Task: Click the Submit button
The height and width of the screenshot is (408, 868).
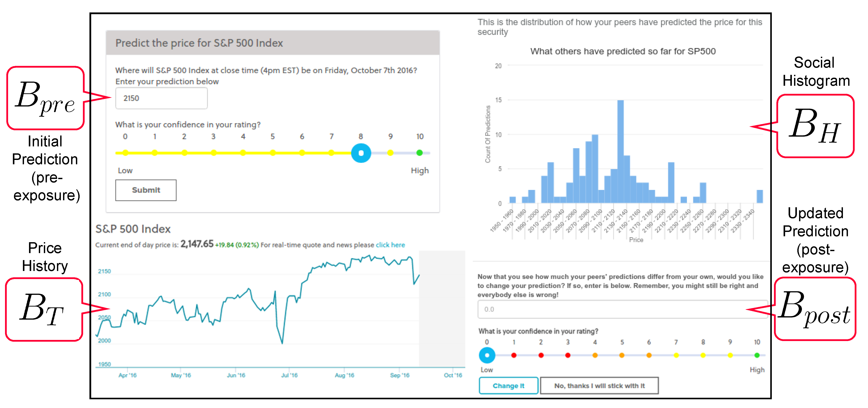Action: click(146, 190)
